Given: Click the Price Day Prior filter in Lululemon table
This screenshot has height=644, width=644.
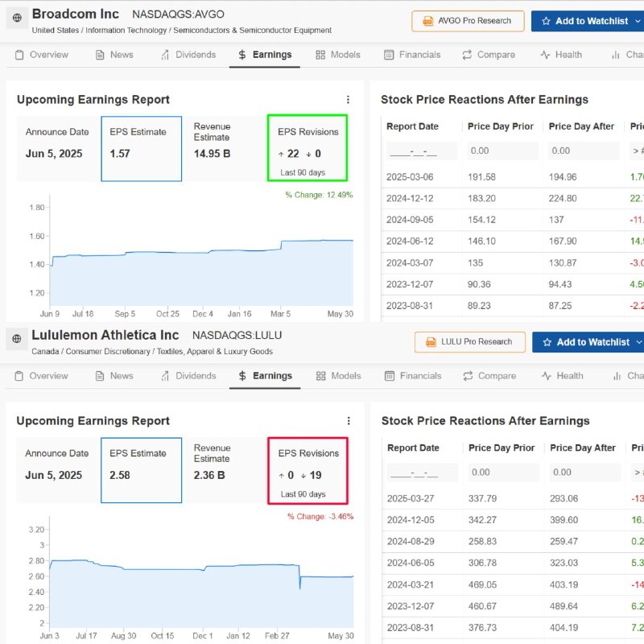Looking at the screenshot, I should pyautogui.click(x=504, y=473).
